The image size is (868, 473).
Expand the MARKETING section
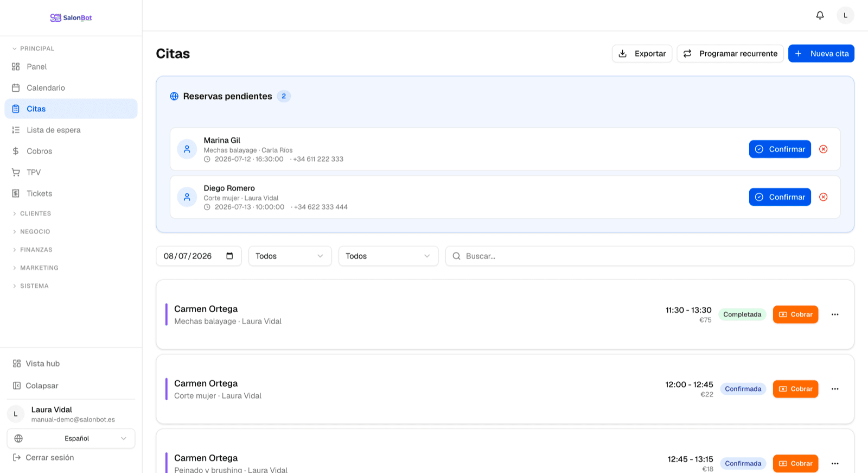tap(35, 268)
